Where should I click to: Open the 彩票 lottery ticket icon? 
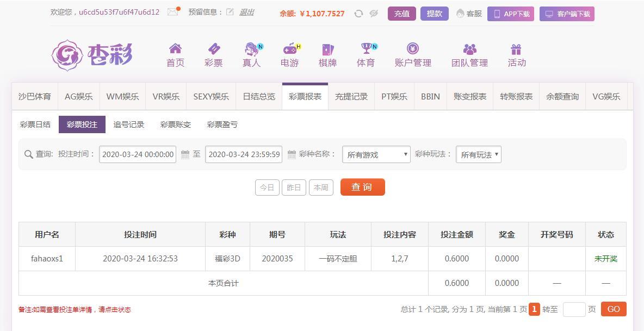click(213, 49)
